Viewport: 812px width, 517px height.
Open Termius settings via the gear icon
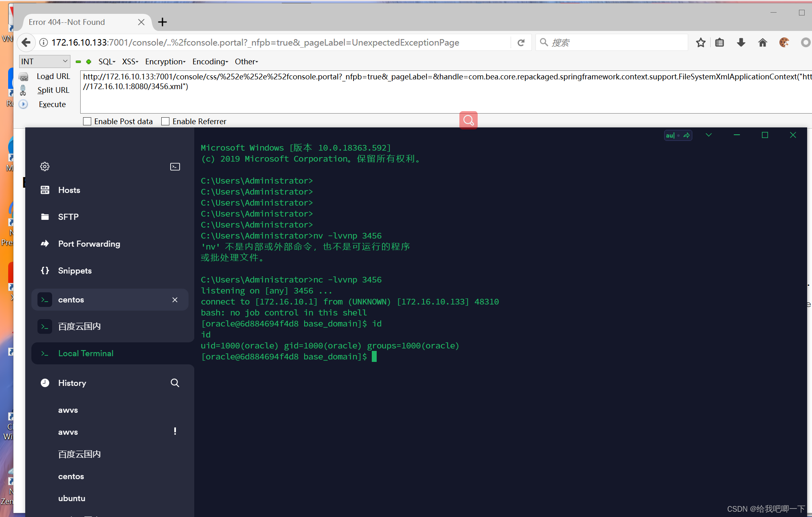pyautogui.click(x=45, y=166)
